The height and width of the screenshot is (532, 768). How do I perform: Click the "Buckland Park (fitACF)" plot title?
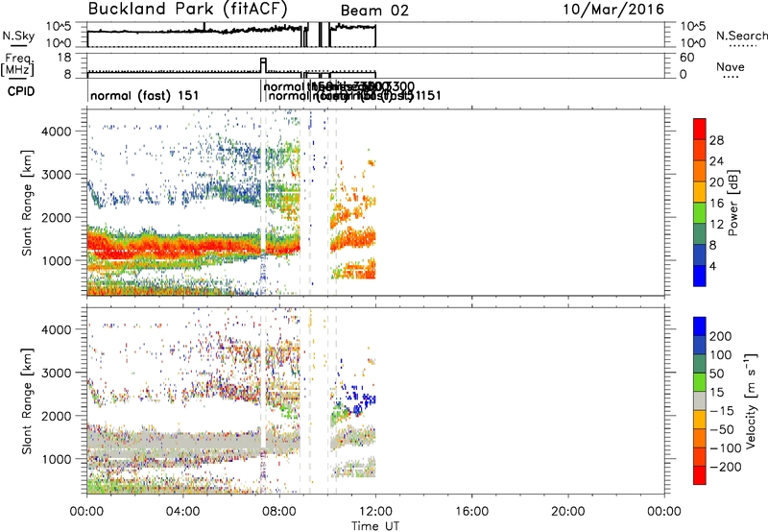point(187,10)
